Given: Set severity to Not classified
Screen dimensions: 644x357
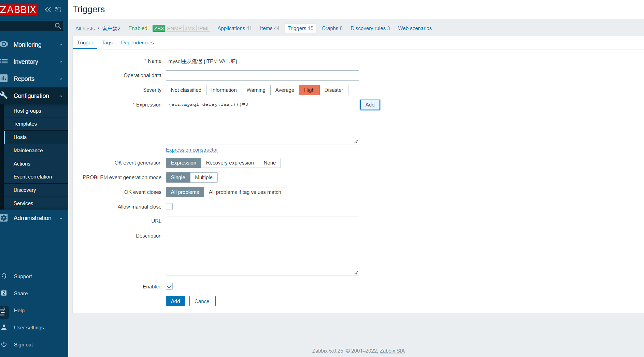Looking at the screenshot, I should pyautogui.click(x=186, y=90).
